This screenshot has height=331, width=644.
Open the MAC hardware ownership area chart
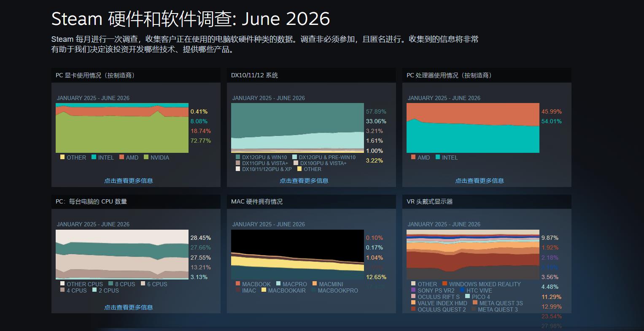click(x=298, y=255)
